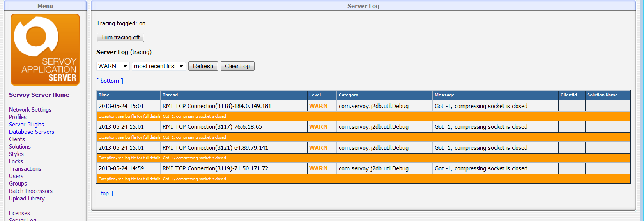Click the 2013-05-24 14:59 time cell

point(129,168)
